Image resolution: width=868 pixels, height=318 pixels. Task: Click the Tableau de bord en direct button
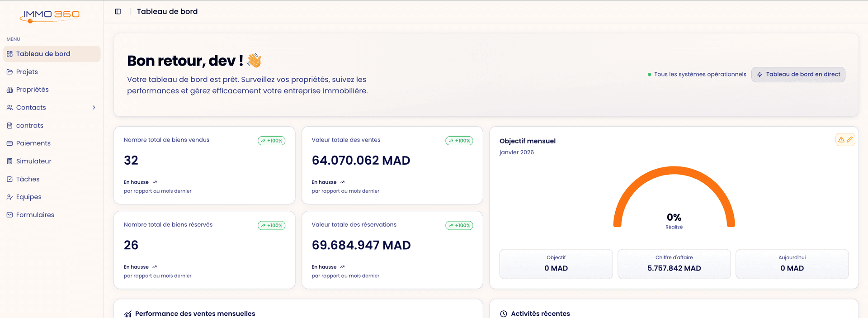(798, 75)
